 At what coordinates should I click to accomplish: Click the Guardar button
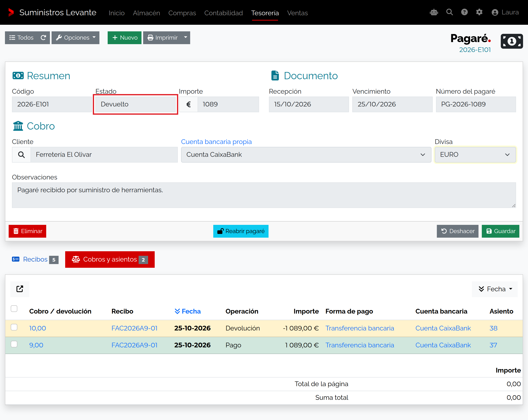click(500, 231)
